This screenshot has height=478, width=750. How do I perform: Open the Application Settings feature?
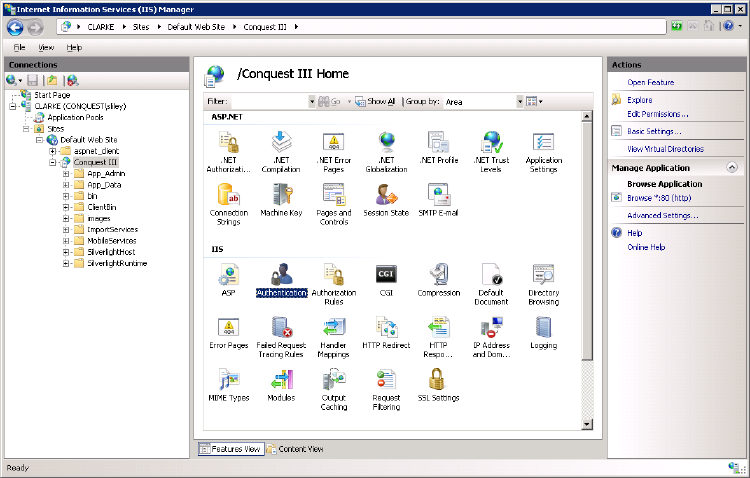tap(544, 152)
